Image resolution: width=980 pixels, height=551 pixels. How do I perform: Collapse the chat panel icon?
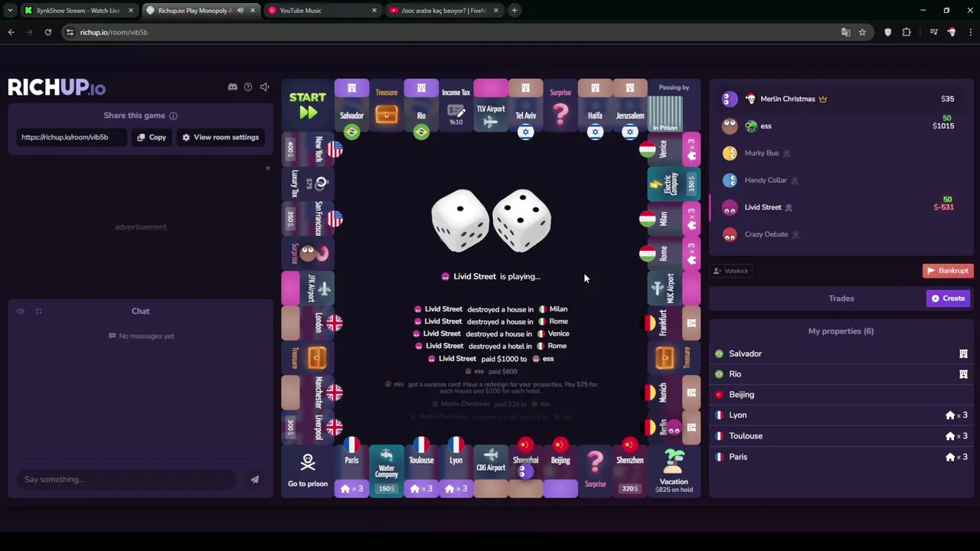(38, 311)
